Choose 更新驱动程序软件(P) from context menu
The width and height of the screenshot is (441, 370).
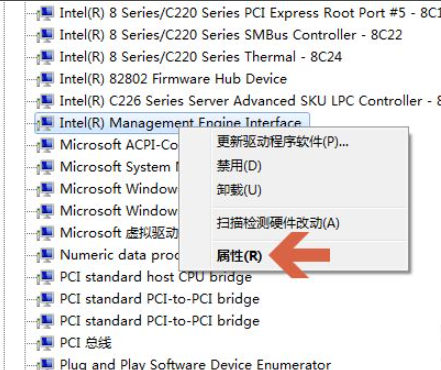282,142
